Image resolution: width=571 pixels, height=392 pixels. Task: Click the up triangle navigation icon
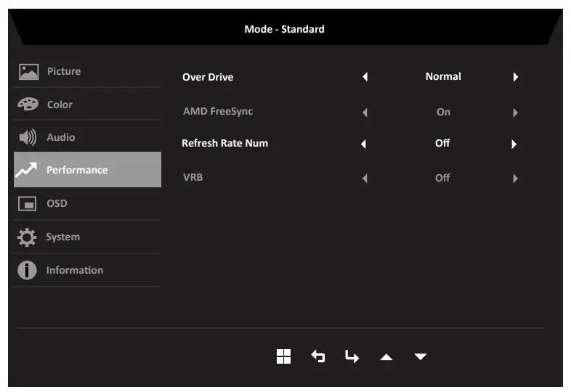386,357
